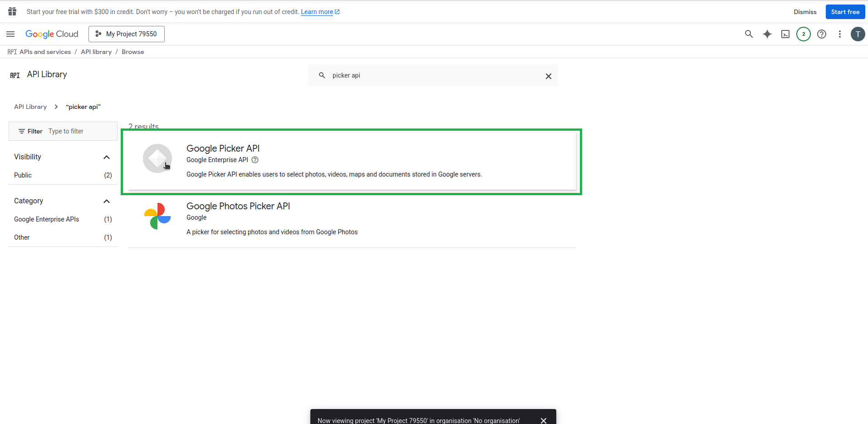Viewport: 868px width, 424px height.
Task: Open the main navigation hamburger menu
Action: [10, 34]
